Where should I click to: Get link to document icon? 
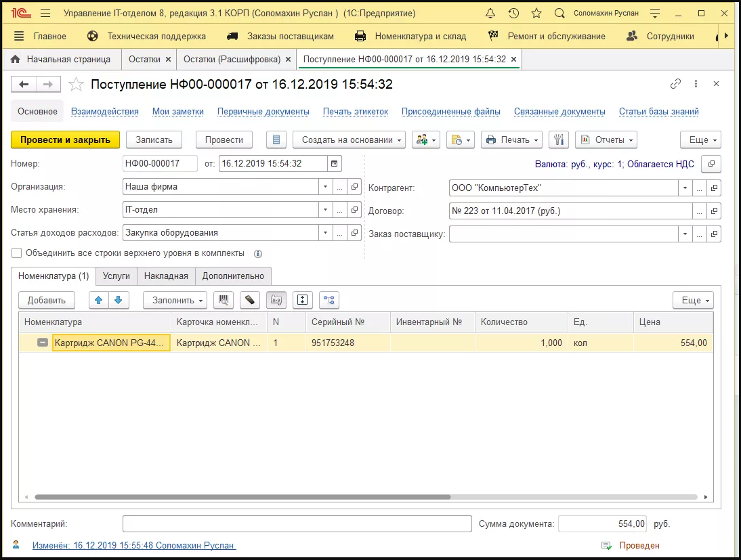click(675, 84)
